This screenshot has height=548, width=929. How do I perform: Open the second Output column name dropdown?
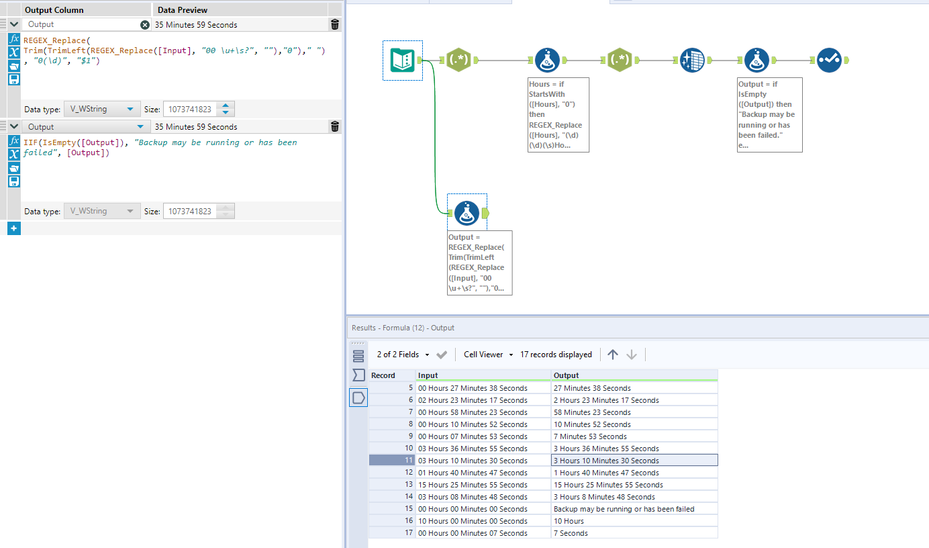point(140,127)
